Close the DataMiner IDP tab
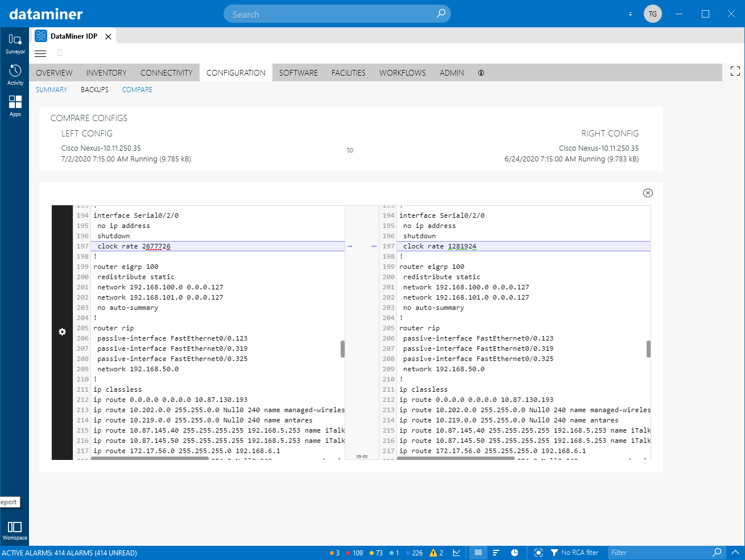745x560 pixels. pos(108,36)
